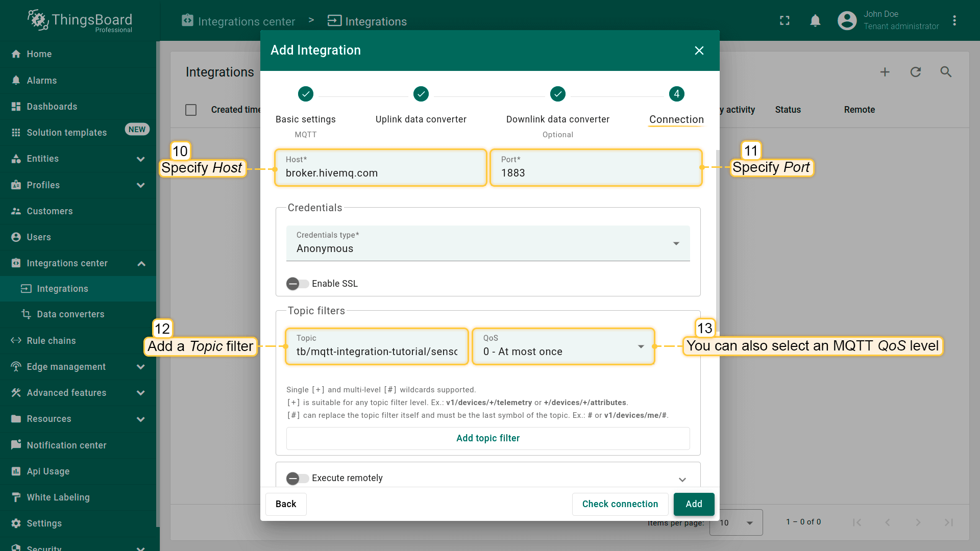The image size is (980, 551).
Task: Click the Check connection button
Action: pos(620,504)
